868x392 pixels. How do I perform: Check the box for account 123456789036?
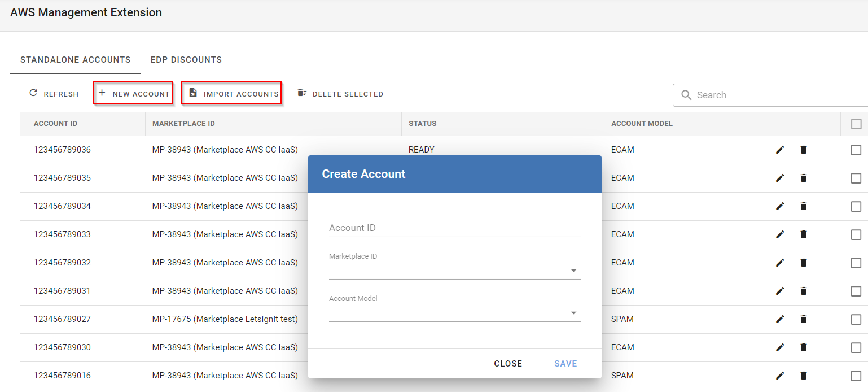856,150
